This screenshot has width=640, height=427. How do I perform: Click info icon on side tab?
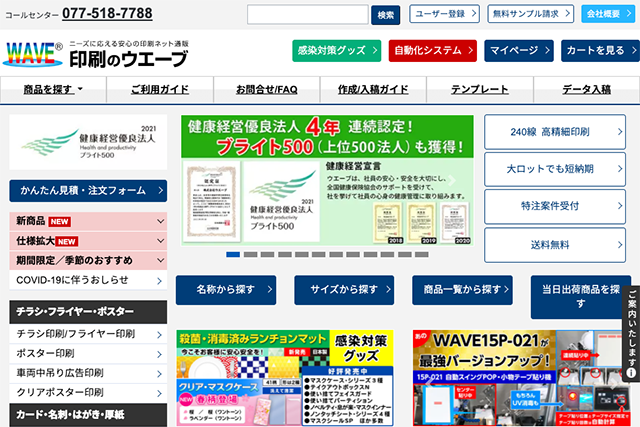(631, 373)
